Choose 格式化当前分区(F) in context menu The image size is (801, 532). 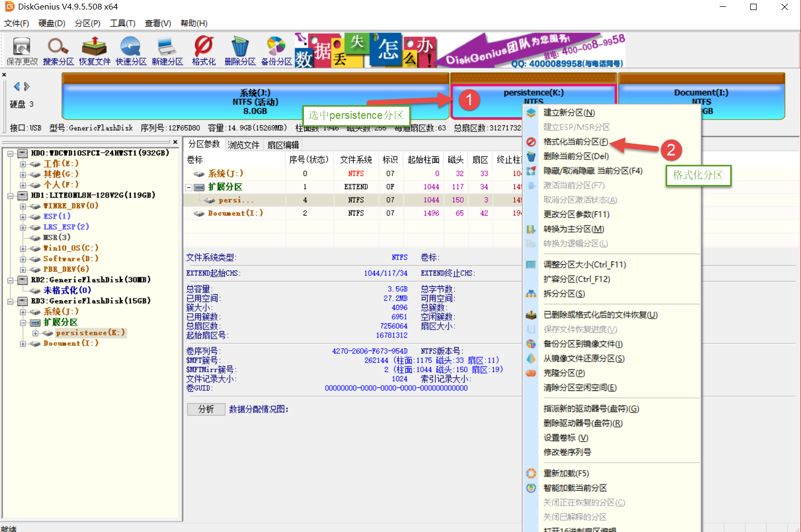612,142
